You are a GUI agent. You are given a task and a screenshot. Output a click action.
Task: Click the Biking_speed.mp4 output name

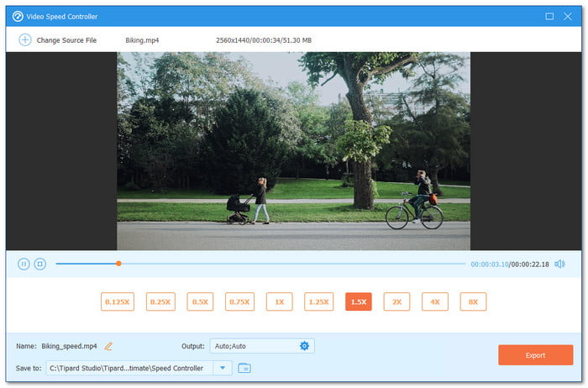69,346
